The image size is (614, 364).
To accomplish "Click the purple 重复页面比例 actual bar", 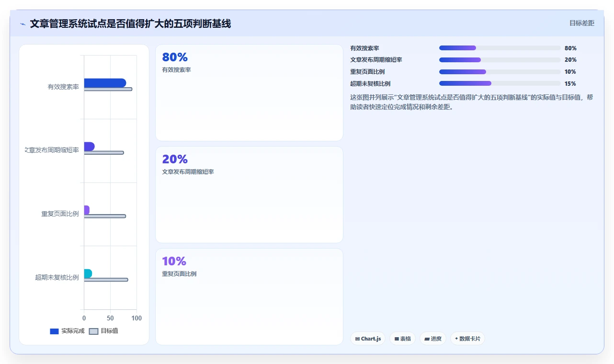I will 87,210.
